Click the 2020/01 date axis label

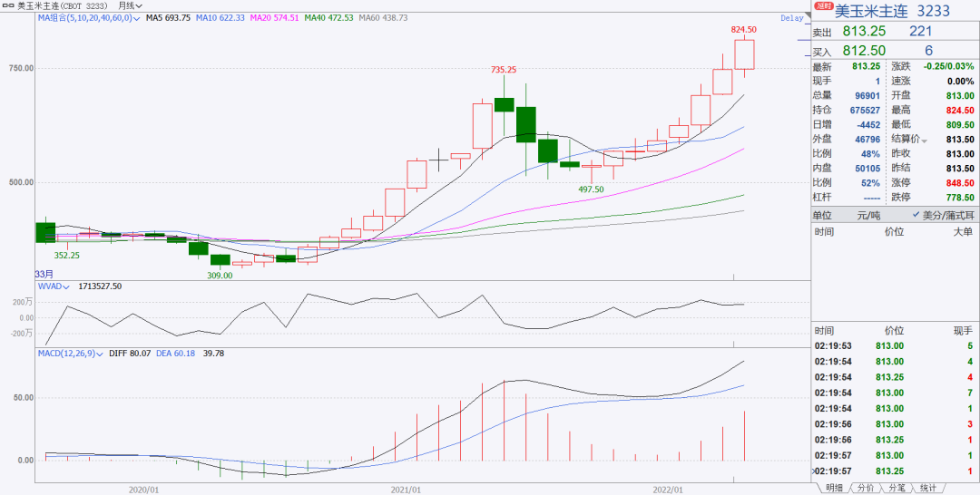(x=142, y=490)
